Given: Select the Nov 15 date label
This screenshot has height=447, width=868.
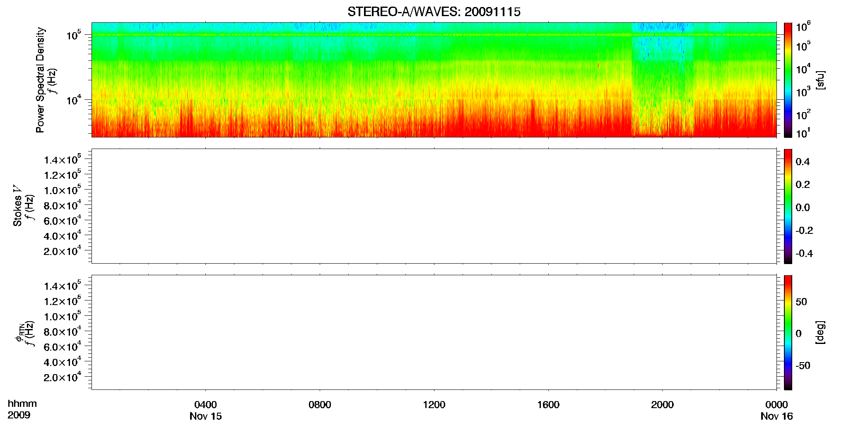Looking at the screenshot, I should (206, 416).
